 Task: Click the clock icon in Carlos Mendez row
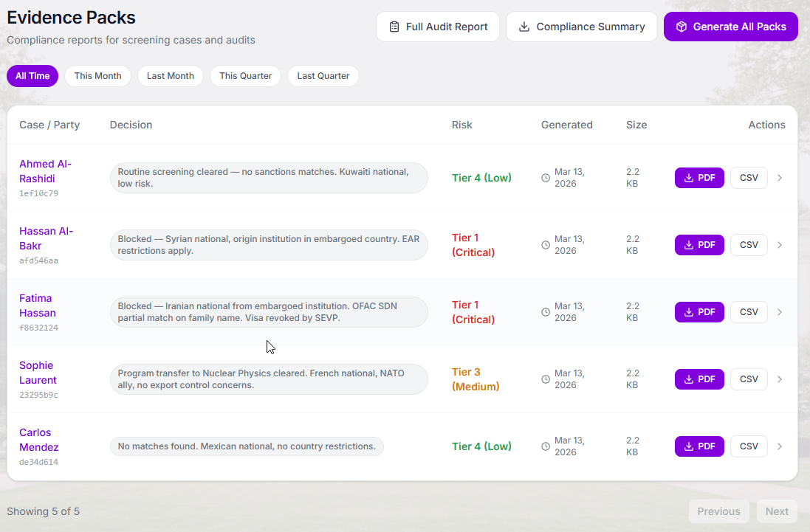(x=546, y=446)
